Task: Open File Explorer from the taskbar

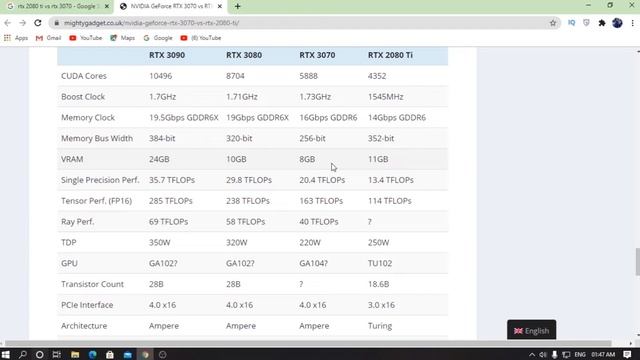Action: [x=75, y=354]
